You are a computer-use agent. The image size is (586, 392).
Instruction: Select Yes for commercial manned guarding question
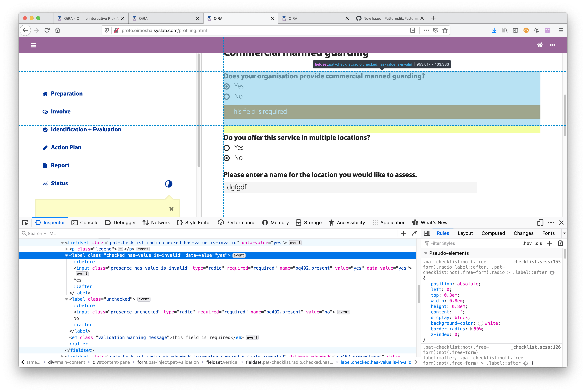pos(227,86)
